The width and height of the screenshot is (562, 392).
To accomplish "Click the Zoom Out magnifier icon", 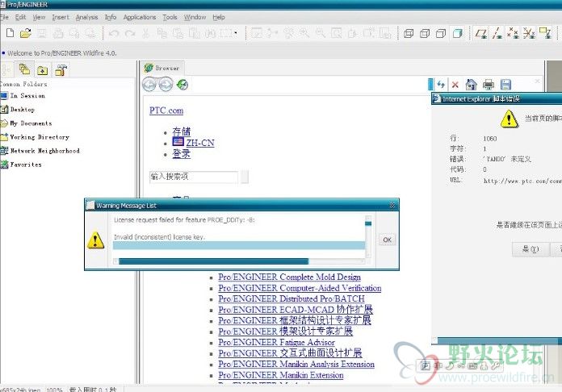I will coord(321,34).
